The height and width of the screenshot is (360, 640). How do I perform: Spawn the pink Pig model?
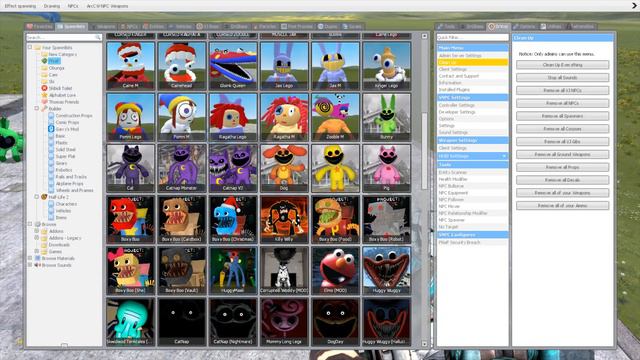(387, 168)
